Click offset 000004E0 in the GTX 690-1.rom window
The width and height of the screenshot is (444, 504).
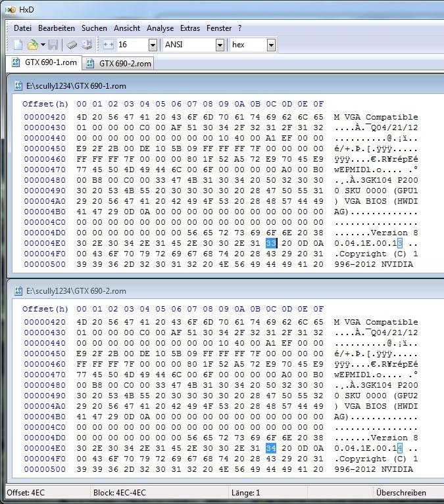pyautogui.click(x=45, y=243)
